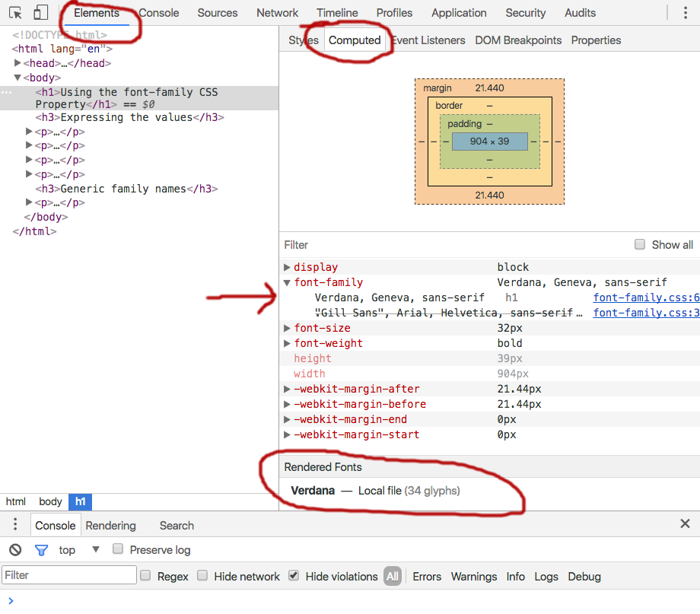The height and width of the screenshot is (614, 700).
Task: Expand the -webkit-margin-before property
Action: click(x=287, y=404)
